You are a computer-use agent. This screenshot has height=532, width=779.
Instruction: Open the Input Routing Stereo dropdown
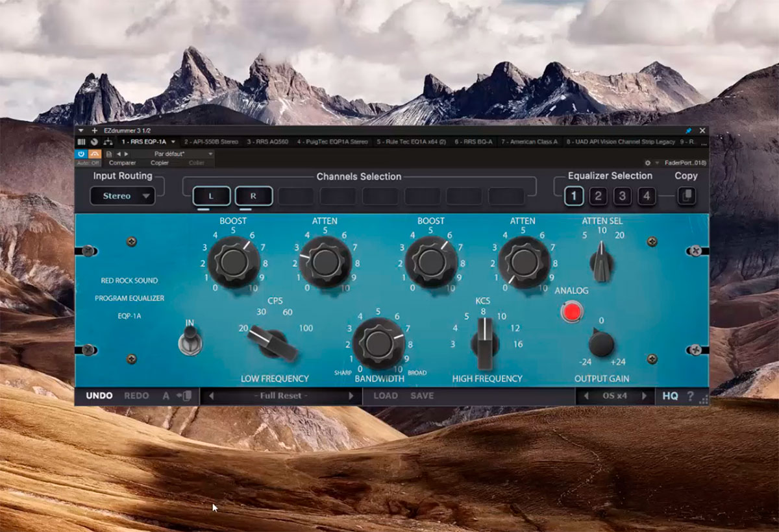tap(123, 196)
